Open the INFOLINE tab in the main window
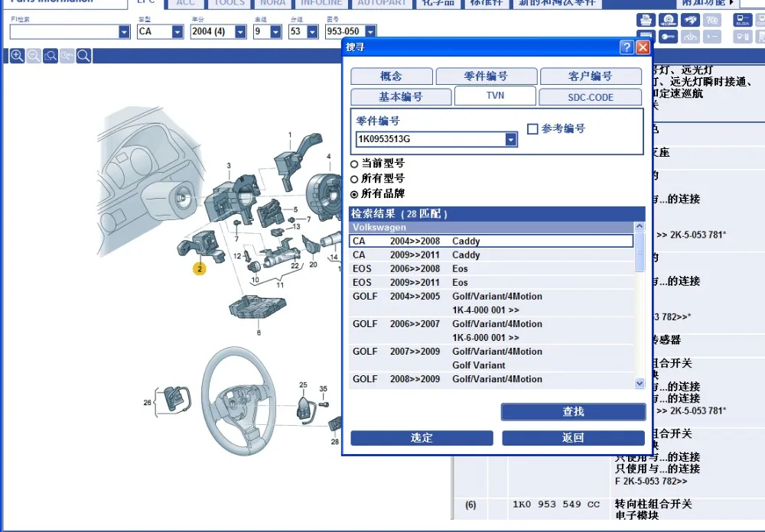The height and width of the screenshot is (532, 765). pyautogui.click(x=321, y=3)
